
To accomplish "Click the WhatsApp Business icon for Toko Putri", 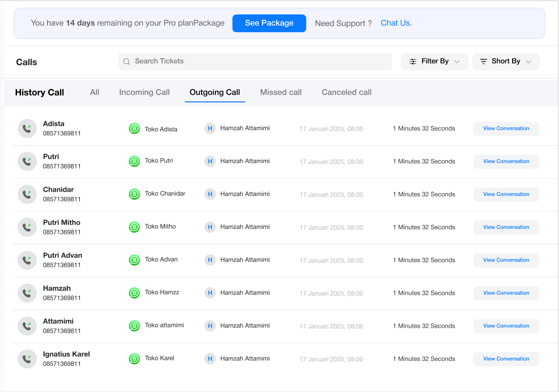I will click(134, 161).
